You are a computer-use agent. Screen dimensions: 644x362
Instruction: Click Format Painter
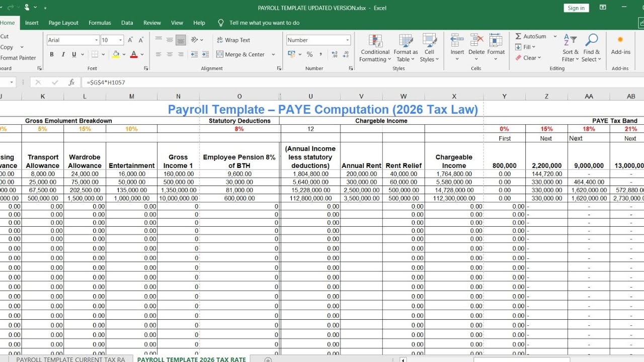click(17, 58)
